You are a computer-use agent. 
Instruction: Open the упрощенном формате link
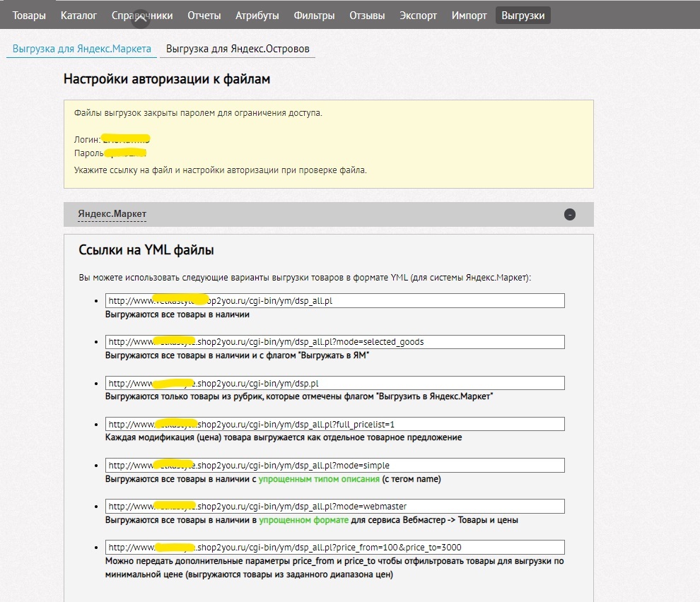tap(303, 520)
